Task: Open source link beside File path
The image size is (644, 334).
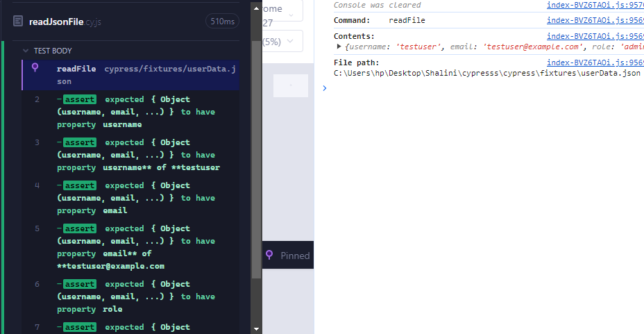Action: pyautogui.click(x=595, y=62)
